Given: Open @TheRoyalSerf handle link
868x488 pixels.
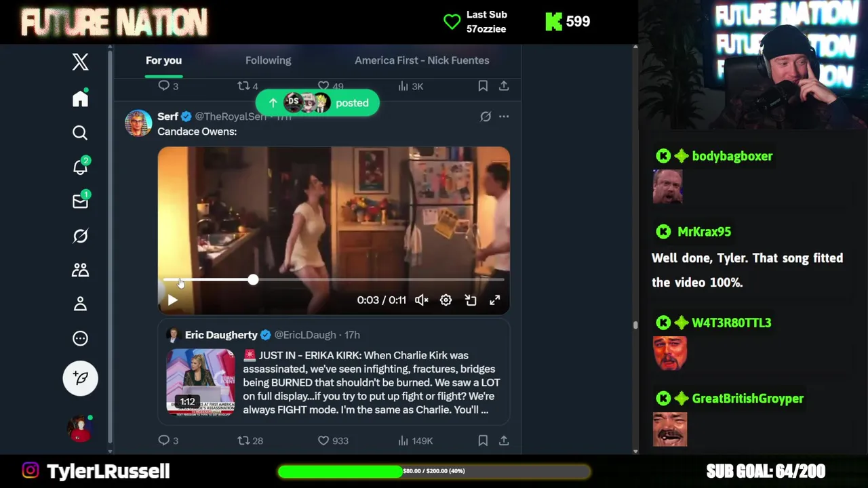Looking at the screenshot, I should (x=231, y=117).
